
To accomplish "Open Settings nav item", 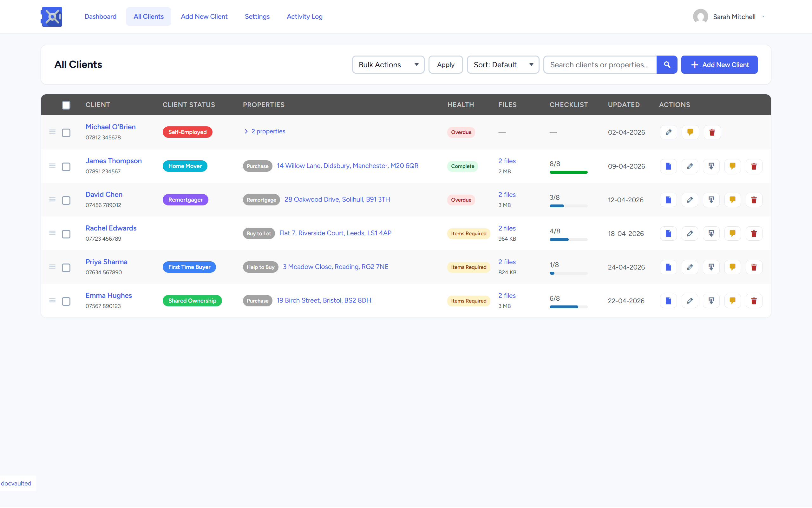I will click(x=257, y=17).
